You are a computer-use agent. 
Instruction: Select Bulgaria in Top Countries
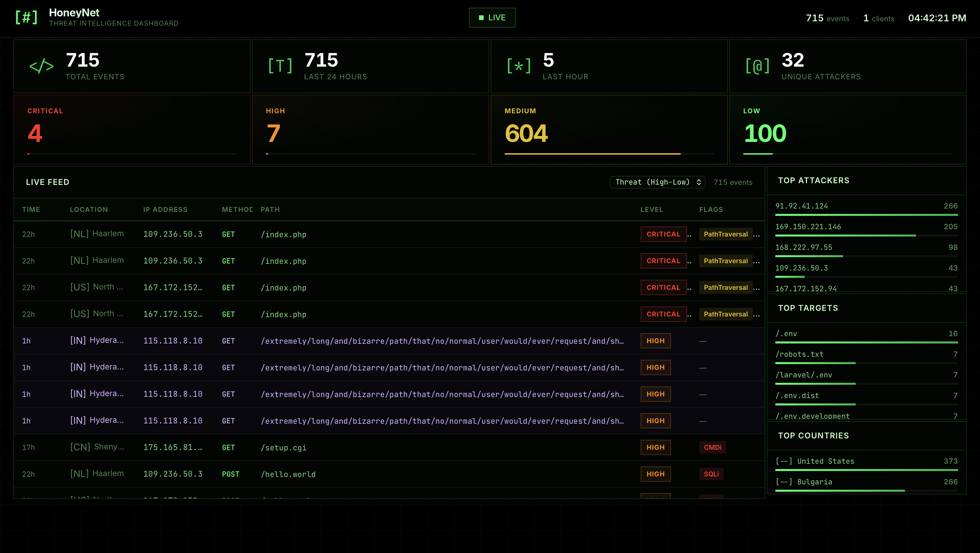[866, 484]
